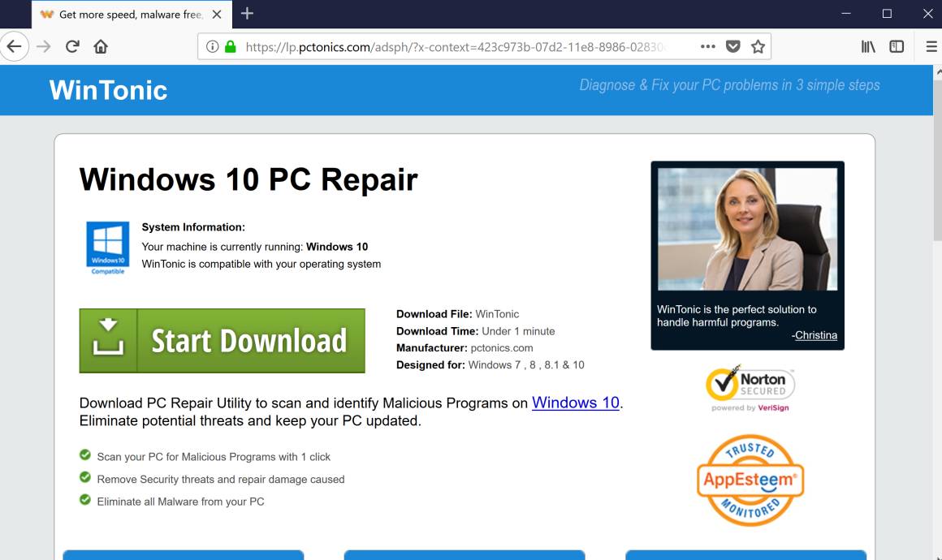Screen dimensions: 942x560
Task: Click the AppEsteem Trusted Monitored seal
Action: tap(750, 480)
